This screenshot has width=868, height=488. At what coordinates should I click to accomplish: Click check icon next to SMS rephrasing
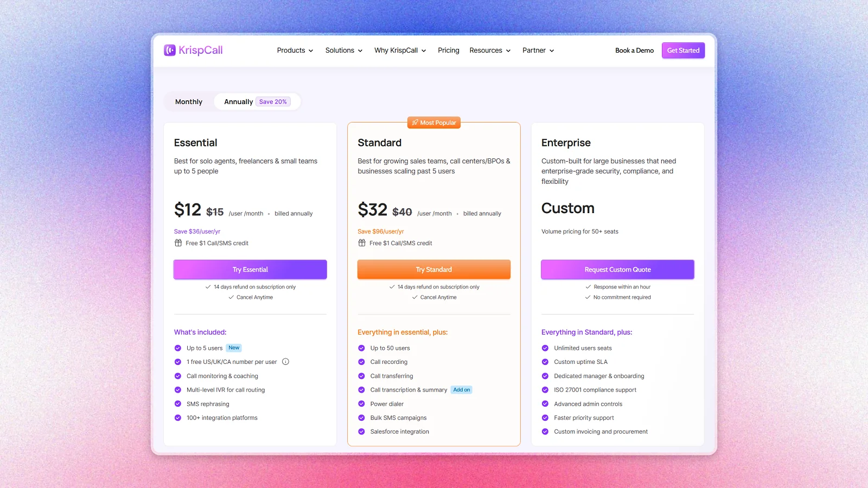[177, 404]
